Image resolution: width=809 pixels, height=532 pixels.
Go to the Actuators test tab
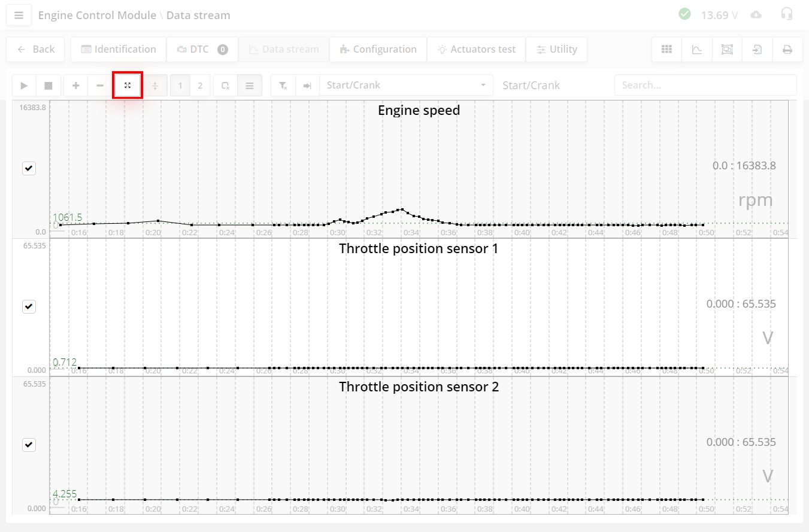click(476, 50)
